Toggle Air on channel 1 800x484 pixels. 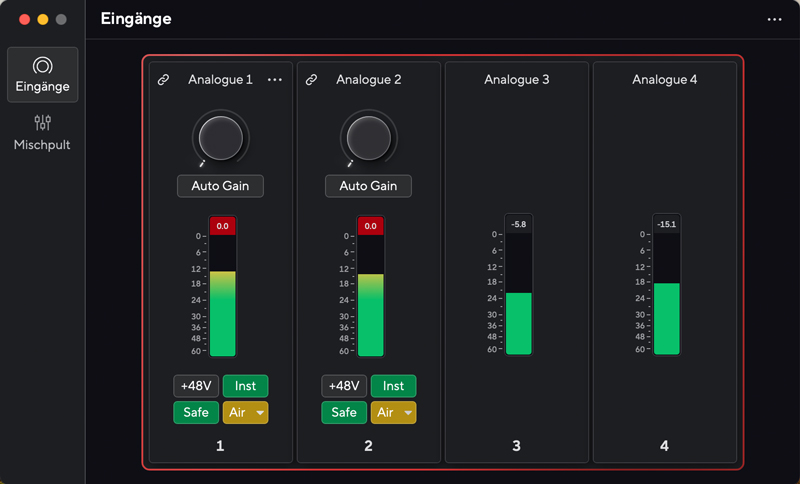[x=238, y=413]
